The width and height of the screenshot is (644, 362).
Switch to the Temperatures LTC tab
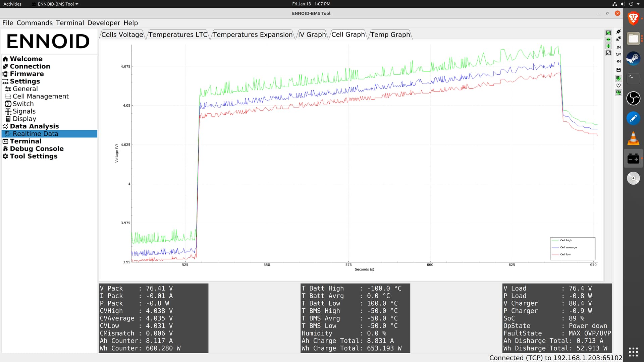click(178, 35)
